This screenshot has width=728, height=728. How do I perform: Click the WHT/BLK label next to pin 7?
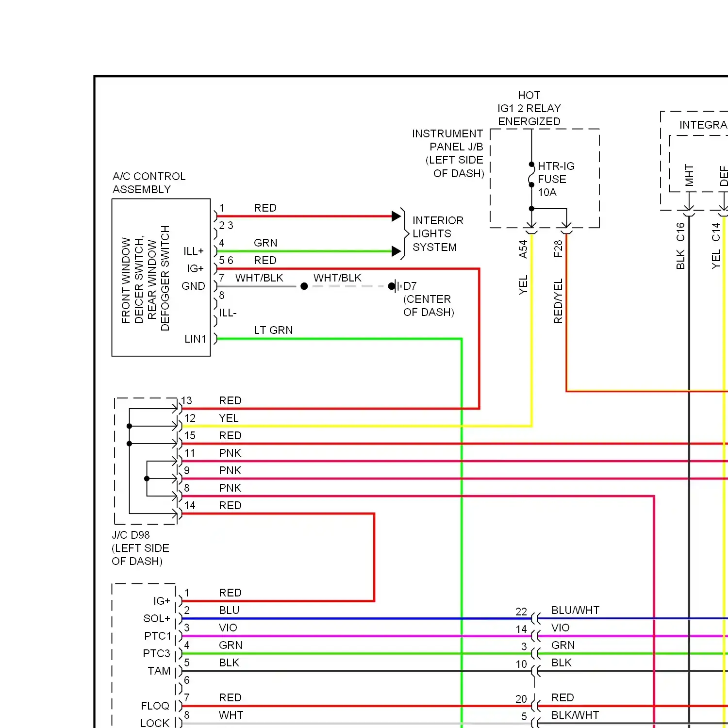click(x=259, y=278)
